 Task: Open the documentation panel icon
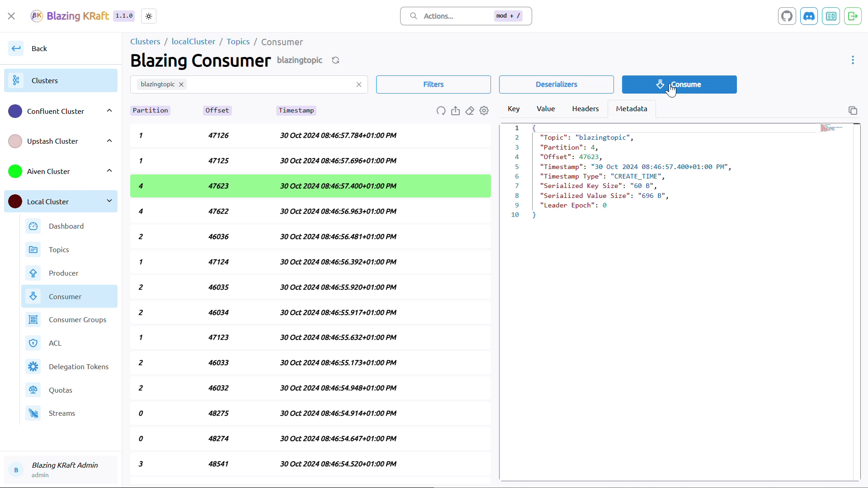[x=831, y=16]
